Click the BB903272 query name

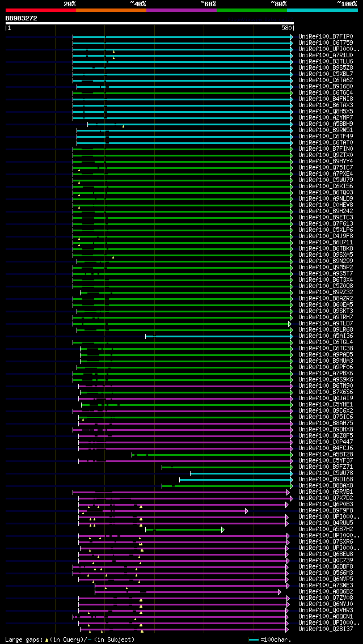[22, 18]
